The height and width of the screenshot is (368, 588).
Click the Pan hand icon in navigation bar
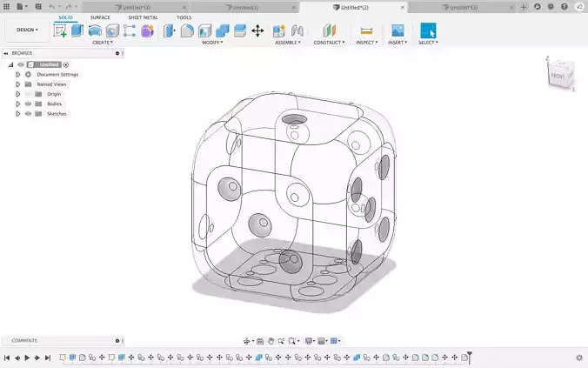[x=271, y=341]
